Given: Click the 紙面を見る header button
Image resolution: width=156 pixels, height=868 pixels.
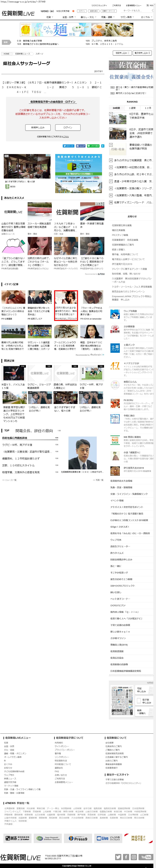Looking at the screenshot, I should pyautogui.click(x=94, y=11).
